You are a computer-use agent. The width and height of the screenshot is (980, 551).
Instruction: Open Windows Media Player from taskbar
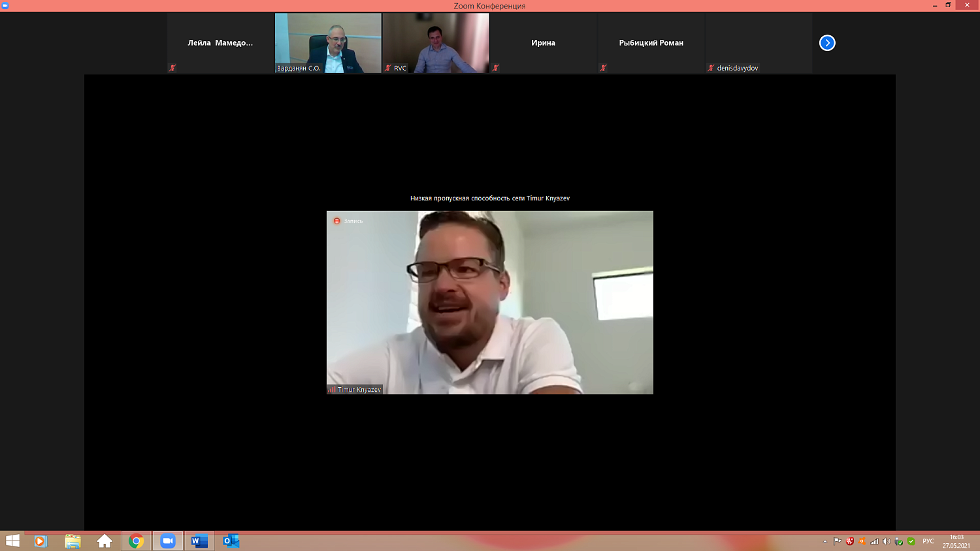pos(41,541)
